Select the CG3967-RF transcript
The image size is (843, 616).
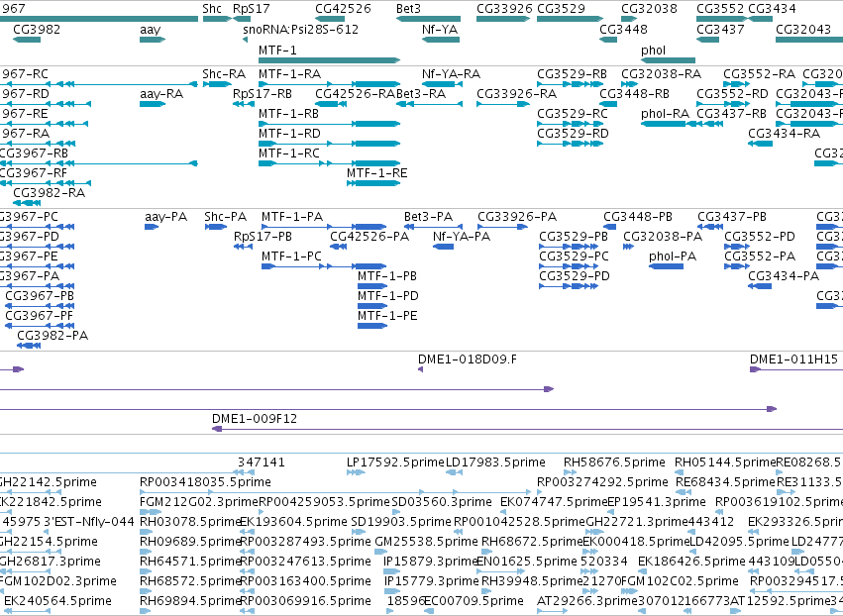pyautogui.click(x=46, y=183)
